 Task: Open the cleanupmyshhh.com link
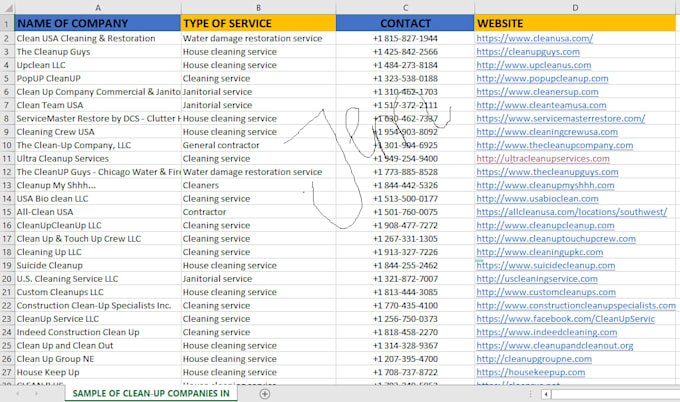coord(545,185)
